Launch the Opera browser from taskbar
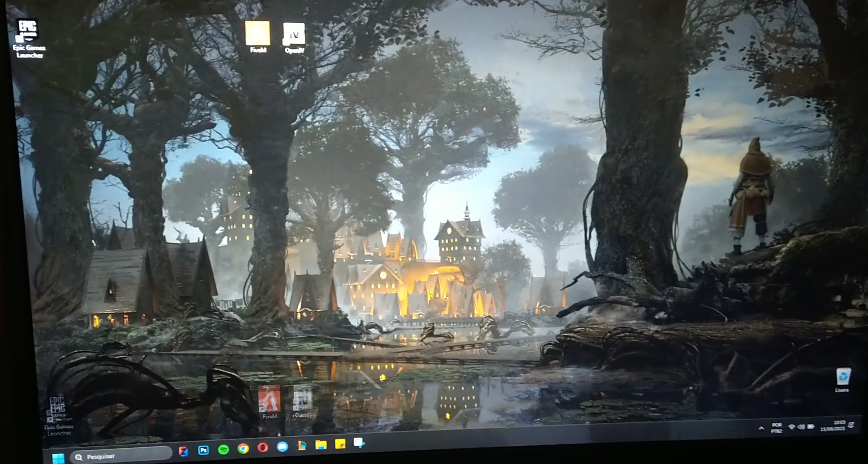Image resolution: width=868 pixels, height=464 pixels. tap(262, 448)
